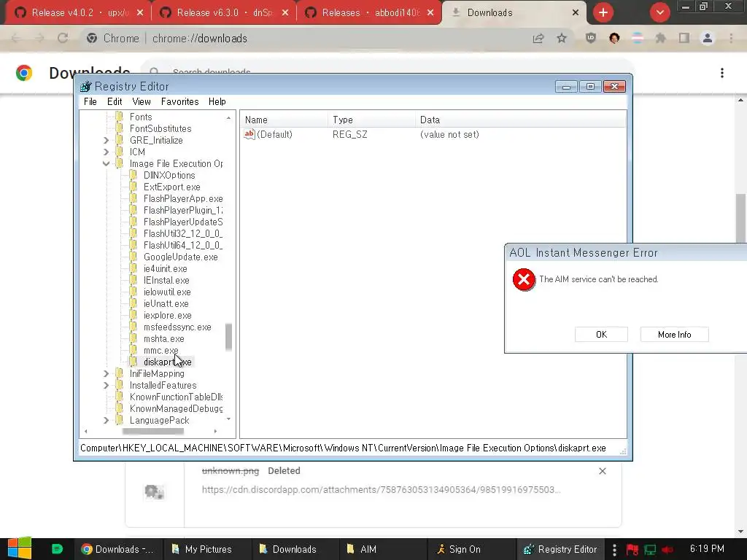
Task: Click the green chat icon in taskbar
Action: click(57, 549)
